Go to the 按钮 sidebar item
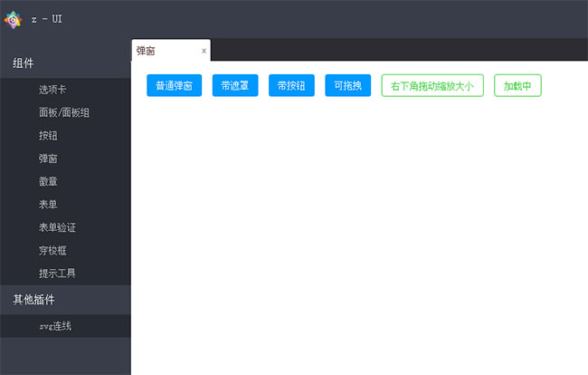This screenshot has height=375, width=588. pos(48,136)
